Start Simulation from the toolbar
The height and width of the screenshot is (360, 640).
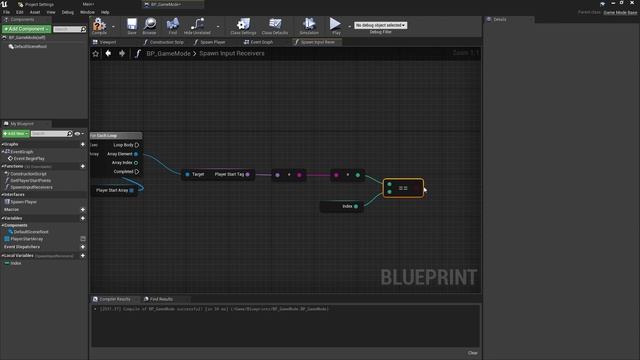pos(309,25)
